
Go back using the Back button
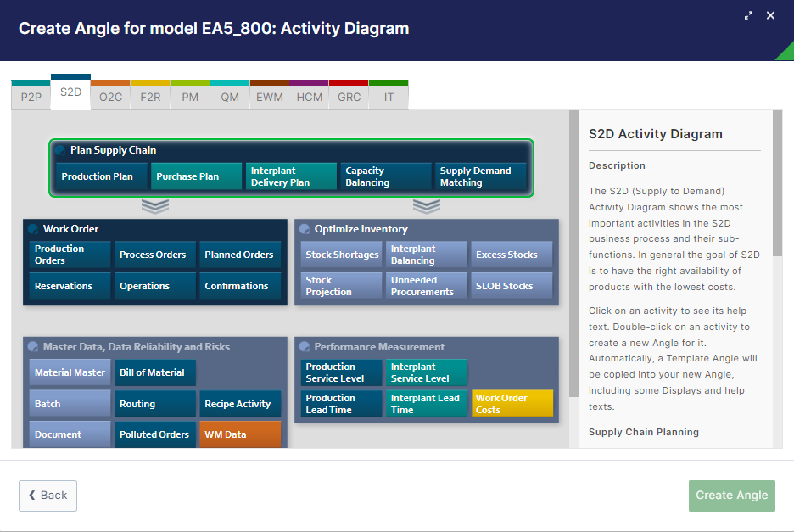48,496
